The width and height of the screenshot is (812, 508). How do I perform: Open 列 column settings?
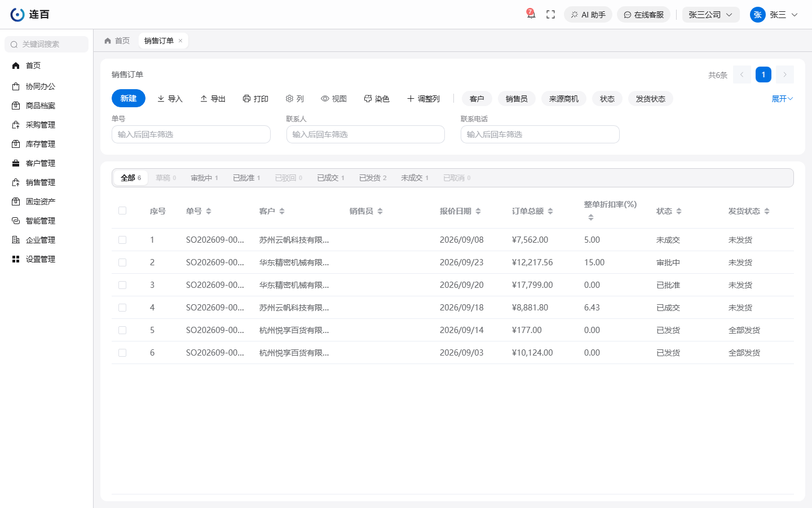(295, 99)
